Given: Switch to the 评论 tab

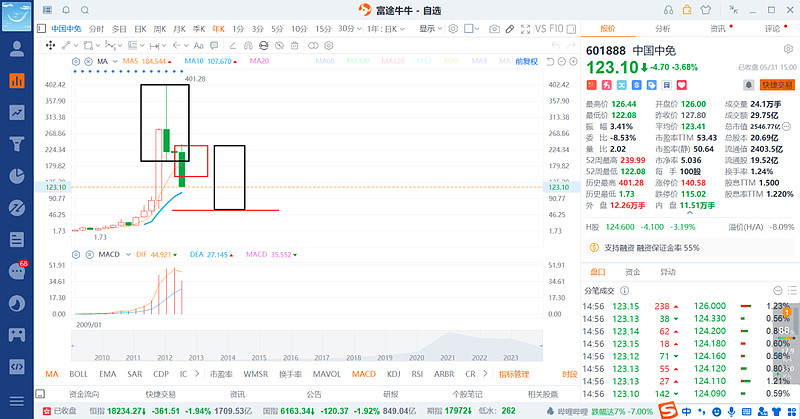Looking at the screenshot, I should click(x=772, y=29).
